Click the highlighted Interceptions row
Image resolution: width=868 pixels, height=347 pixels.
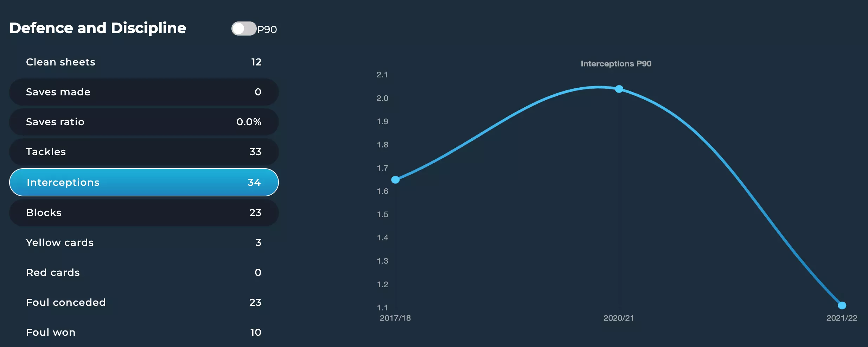coord(143,182)
